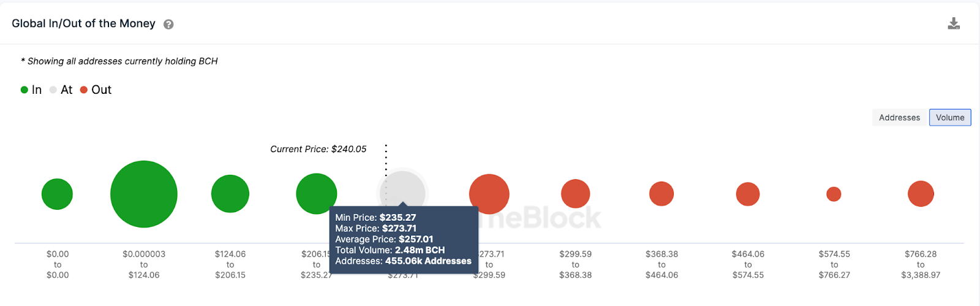This screenshot has width=980, height=306.
Task: Download the chart using the download icon
Action: pyautogui.click(x=954, y=24)
